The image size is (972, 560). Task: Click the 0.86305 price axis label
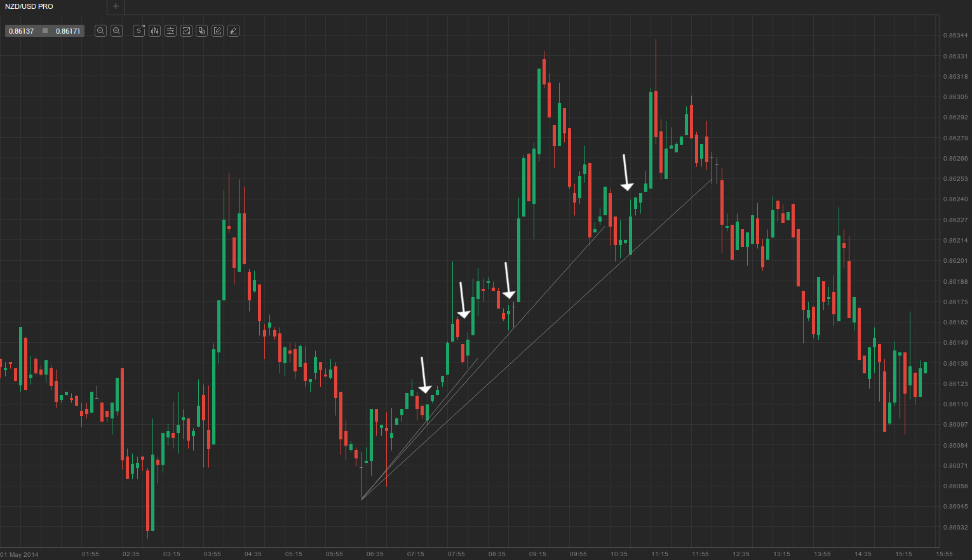(955, 97)
